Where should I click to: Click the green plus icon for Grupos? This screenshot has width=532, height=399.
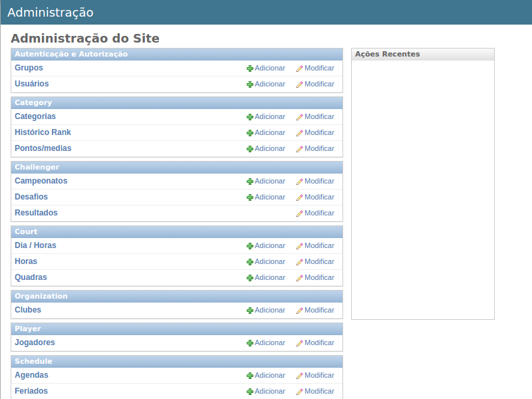tap(250, 68)
